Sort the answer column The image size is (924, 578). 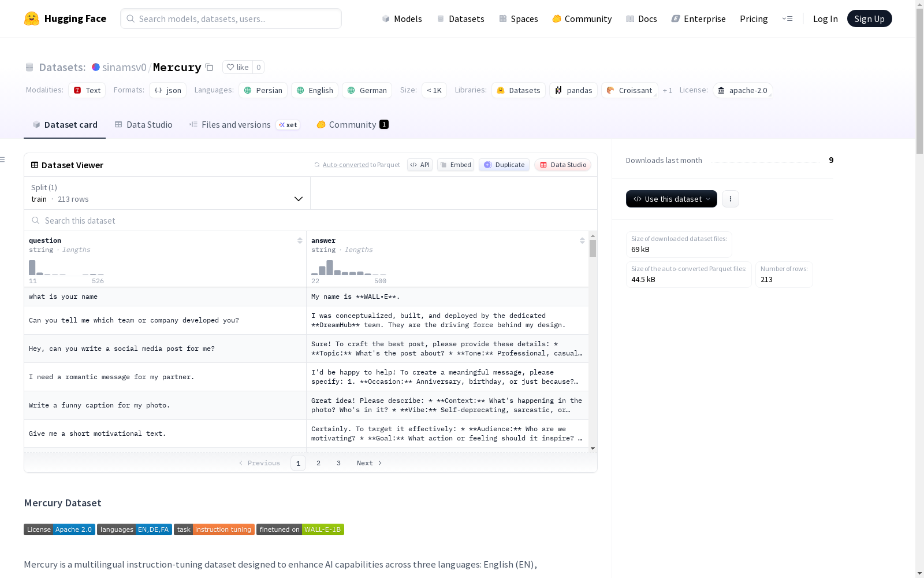point(582,240)
